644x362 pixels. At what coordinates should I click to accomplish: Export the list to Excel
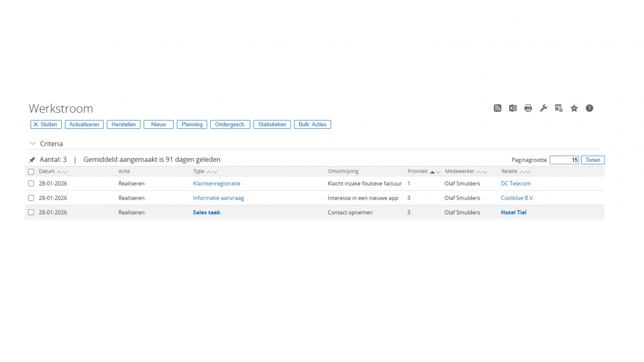(513, 108)
